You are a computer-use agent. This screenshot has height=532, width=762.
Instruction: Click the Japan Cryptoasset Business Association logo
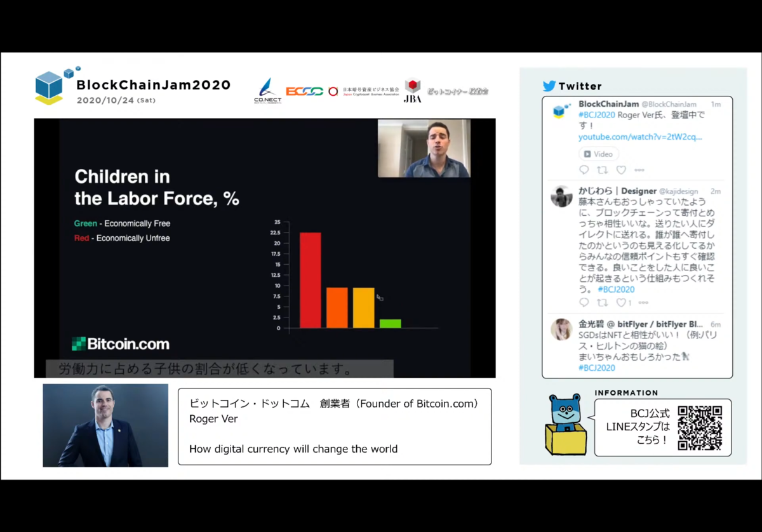[363, 91]
